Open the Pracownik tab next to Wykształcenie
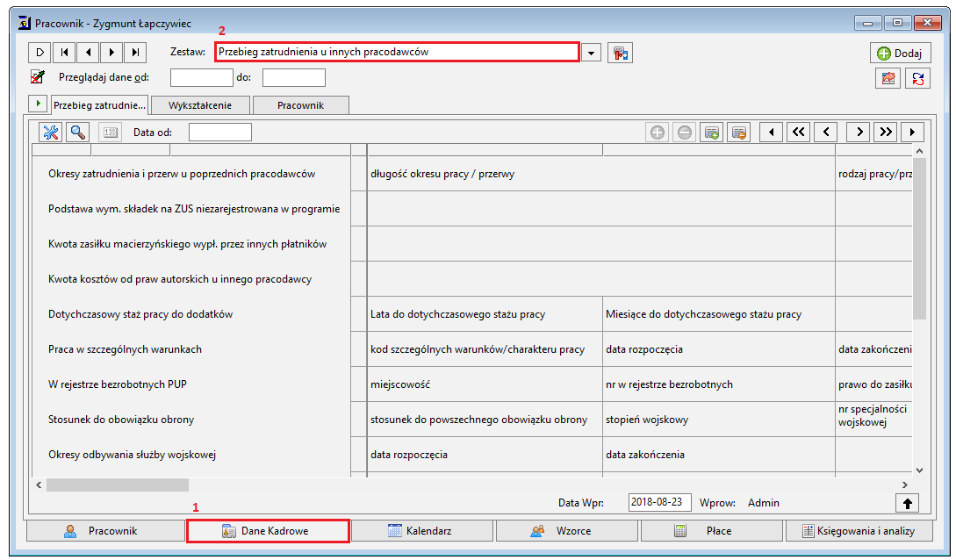 pos(300,105)
